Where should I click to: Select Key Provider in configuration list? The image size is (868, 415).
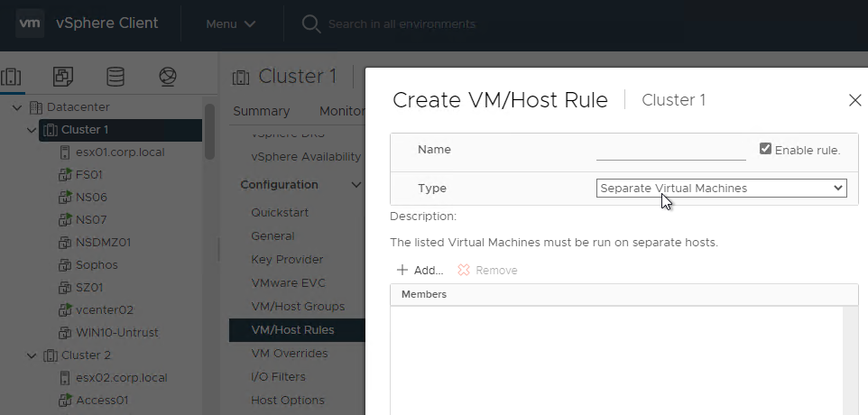[287, 260]
